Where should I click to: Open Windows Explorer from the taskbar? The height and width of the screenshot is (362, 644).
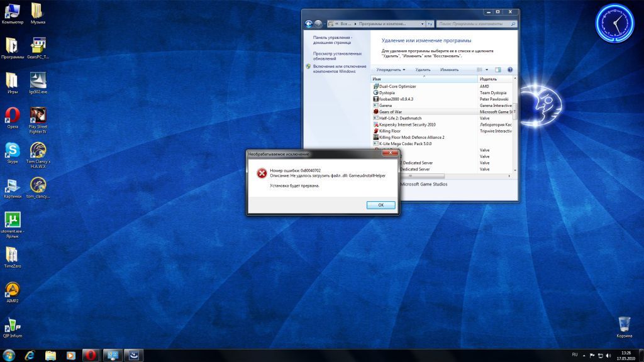click(x=50, y=356)
